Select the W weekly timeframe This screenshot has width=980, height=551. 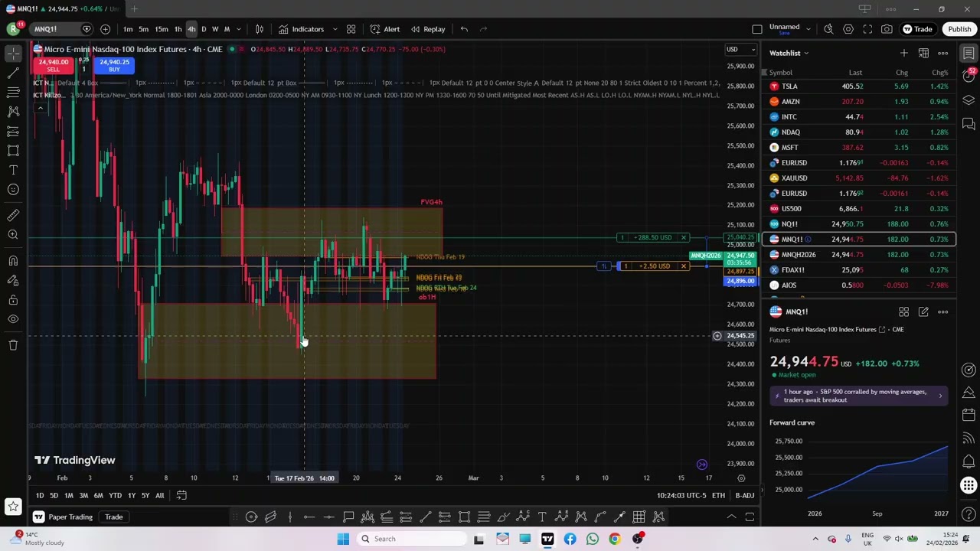pos(215,29)
